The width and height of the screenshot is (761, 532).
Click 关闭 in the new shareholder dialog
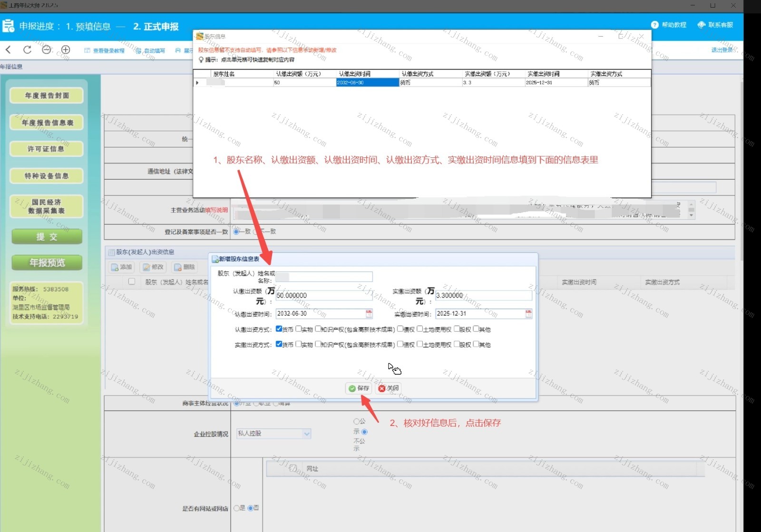pyautogui.click(x=389, y=388)
